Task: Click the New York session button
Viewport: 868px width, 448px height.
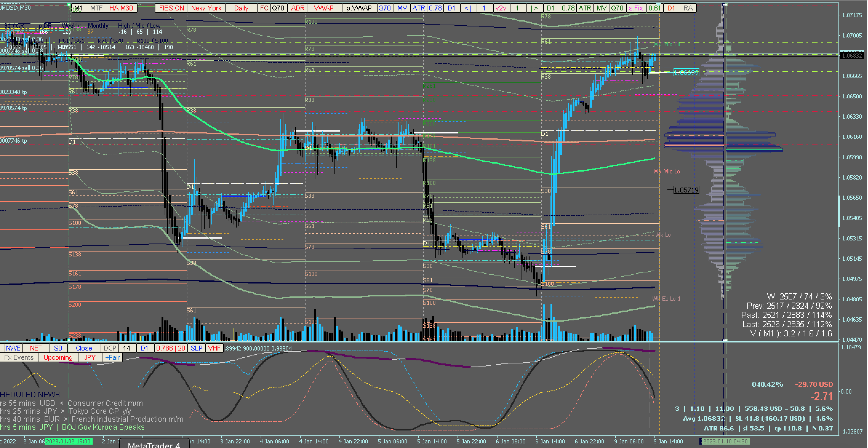Action: click(206, 8)
